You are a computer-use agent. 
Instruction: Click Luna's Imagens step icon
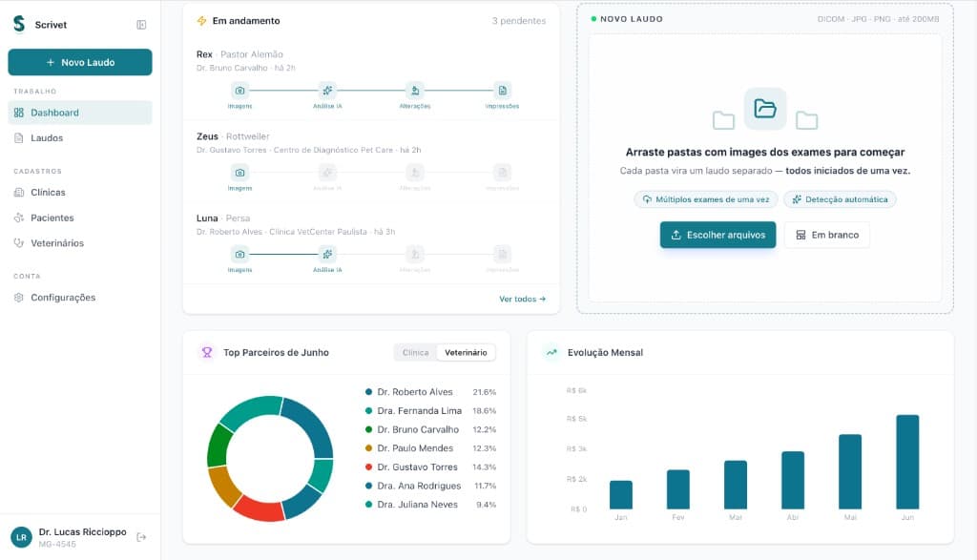(x=239, y=254)
